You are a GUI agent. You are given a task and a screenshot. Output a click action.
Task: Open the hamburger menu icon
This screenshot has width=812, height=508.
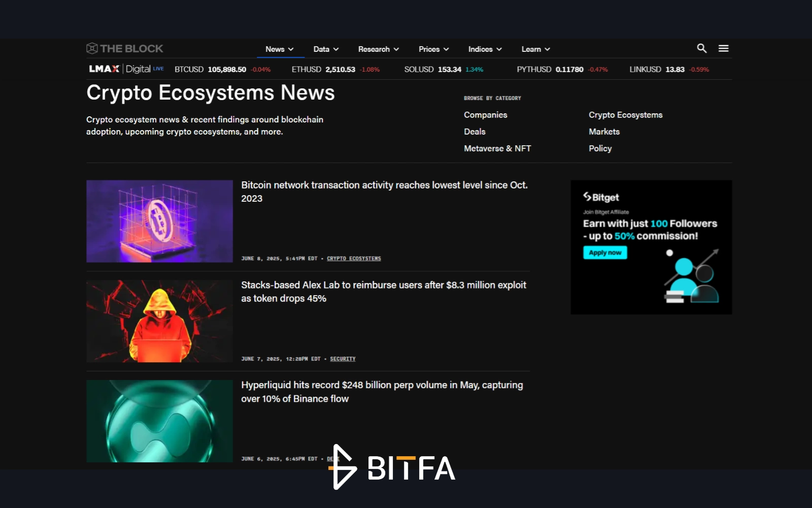724,48
